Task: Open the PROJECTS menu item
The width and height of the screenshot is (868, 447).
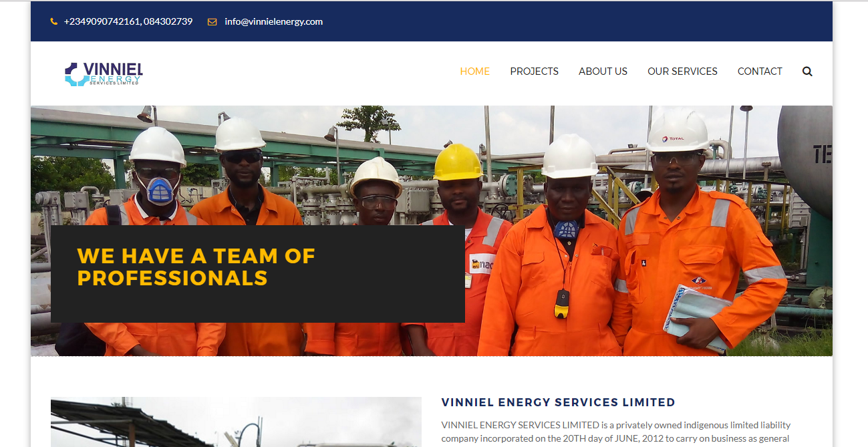Action: click(x=534, y=71)
